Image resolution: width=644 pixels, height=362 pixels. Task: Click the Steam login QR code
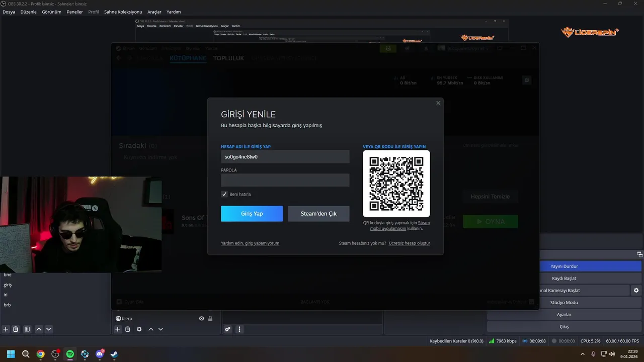tap(396, 184)
